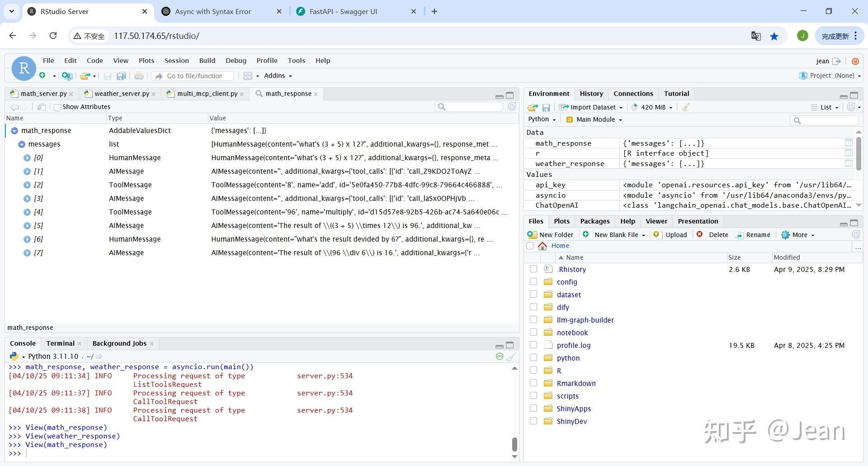Click the print current file icon
The width and height of the screenshot is (868, 466).
click(139, 76)
